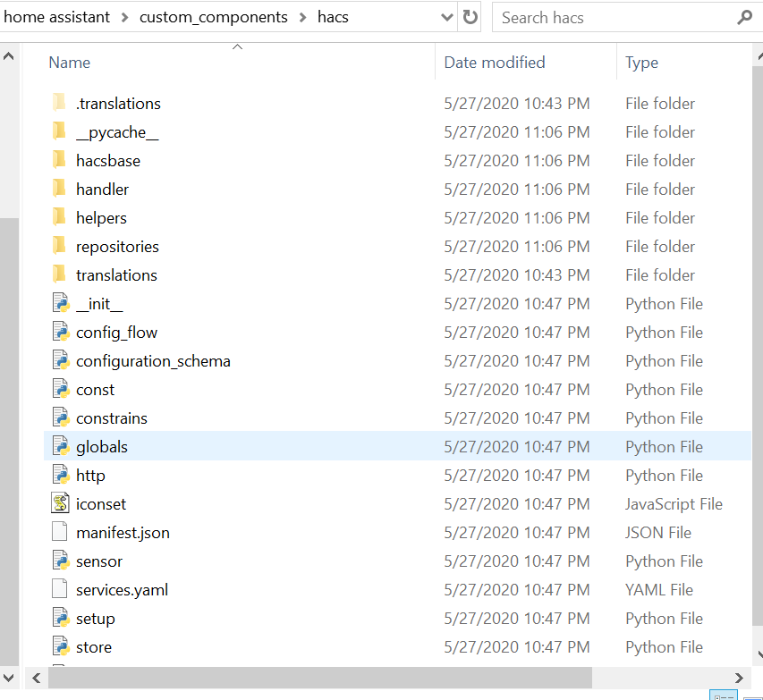763x700 pixels.
Task: Click the chevron after home assistant breadcrumb
Action: [125, 16]
